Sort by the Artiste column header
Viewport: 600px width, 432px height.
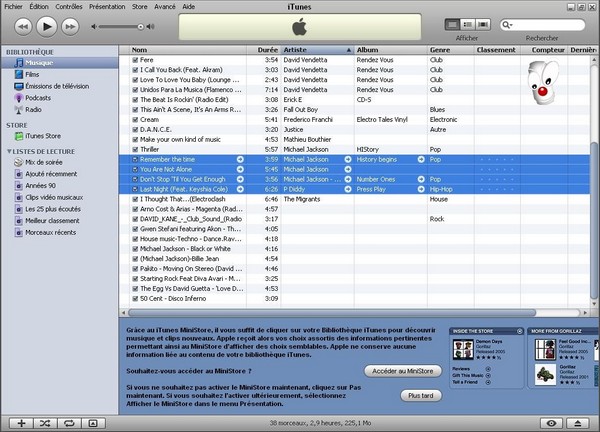click(317, 50)
